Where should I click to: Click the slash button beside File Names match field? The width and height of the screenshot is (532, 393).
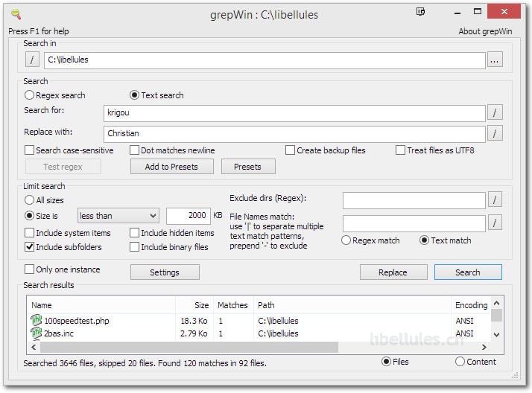coord(495,223)
